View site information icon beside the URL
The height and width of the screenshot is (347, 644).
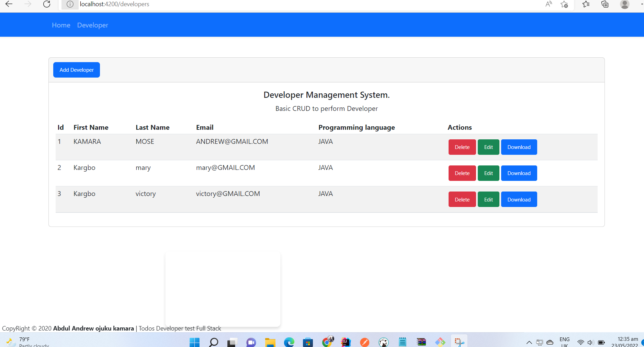[x=70, y=4]
